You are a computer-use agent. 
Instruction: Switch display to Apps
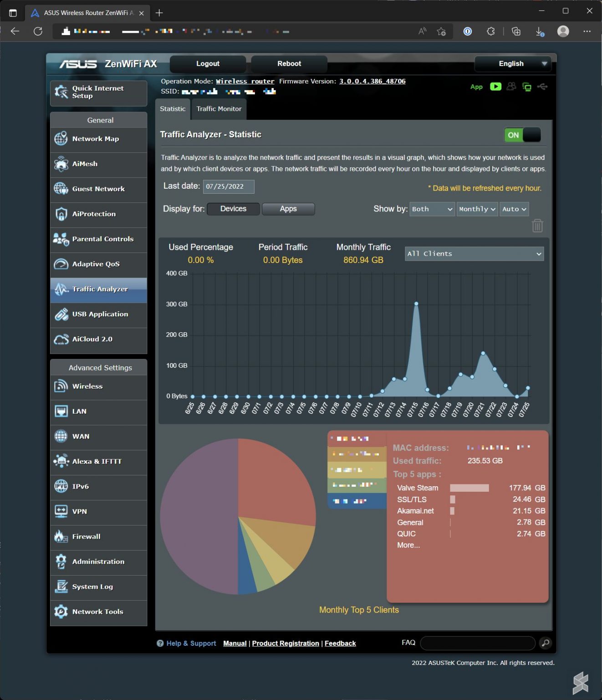pos(288,209)
